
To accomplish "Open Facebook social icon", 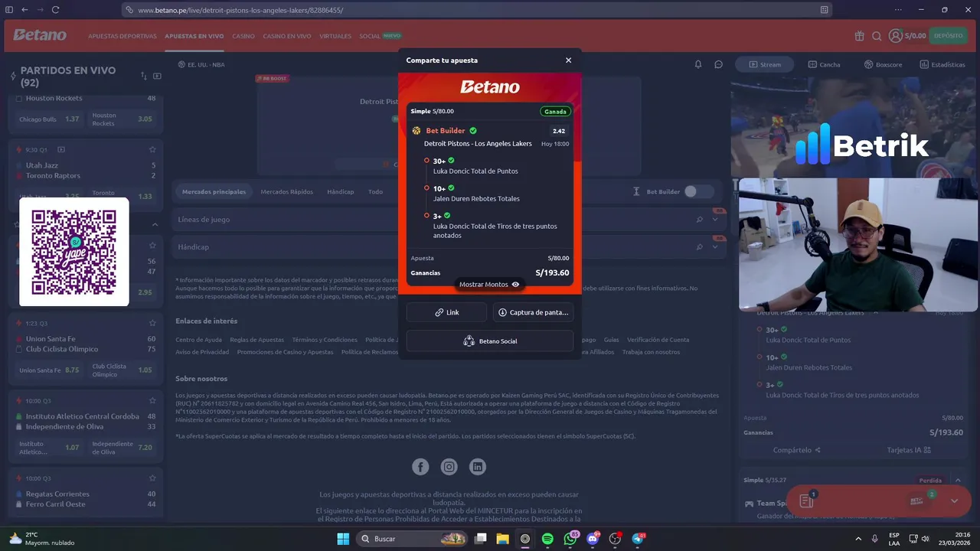I will coord(420,467).
